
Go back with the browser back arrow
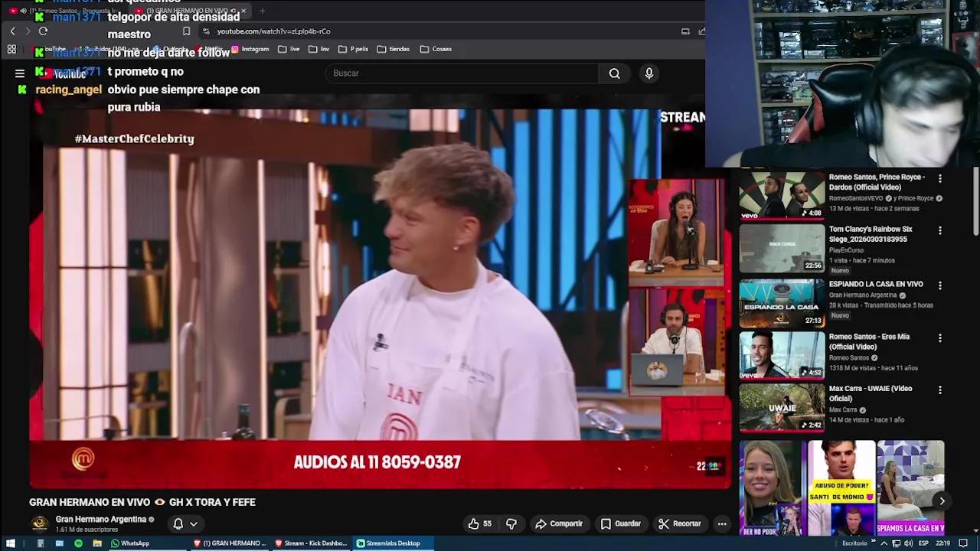pyautogui.click(x=13, y=31)
